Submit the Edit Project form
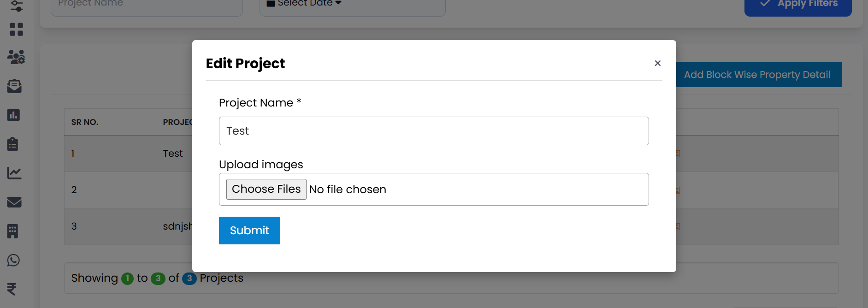Viewport: 868px width, 308px height. [249, 230]
